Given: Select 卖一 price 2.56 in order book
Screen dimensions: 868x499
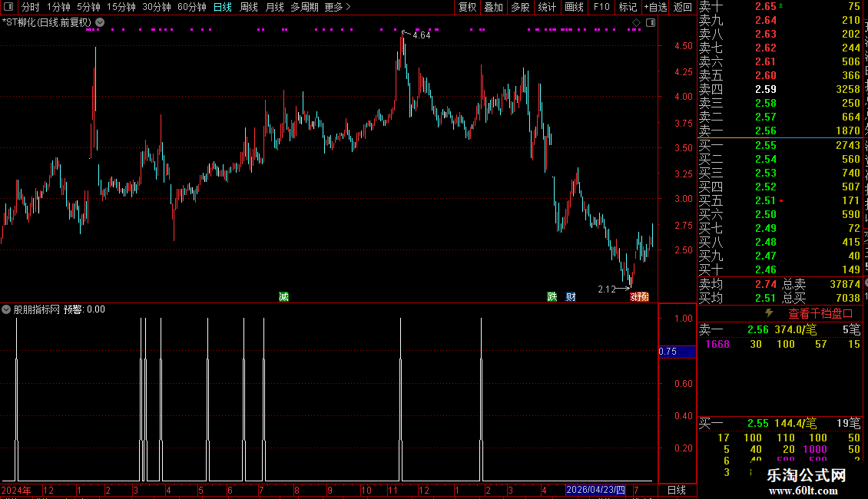Looking at the screenshot, I should 766,131.
